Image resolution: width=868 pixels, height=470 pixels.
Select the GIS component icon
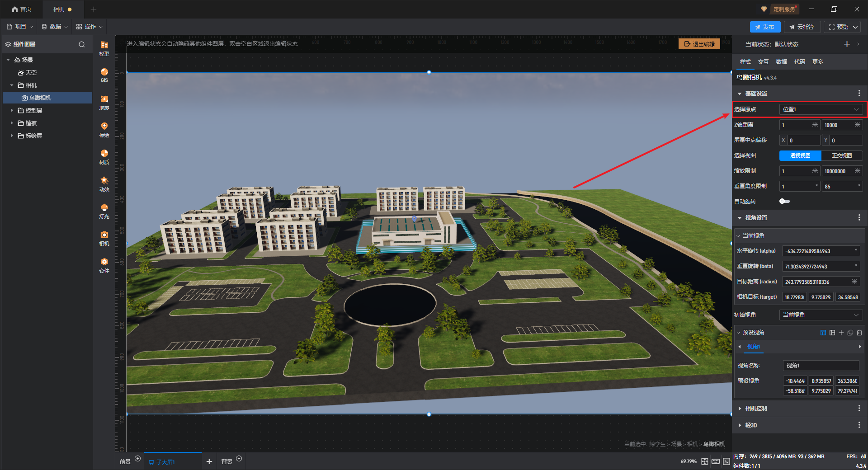pyautogui.click(x=104, y=75)
